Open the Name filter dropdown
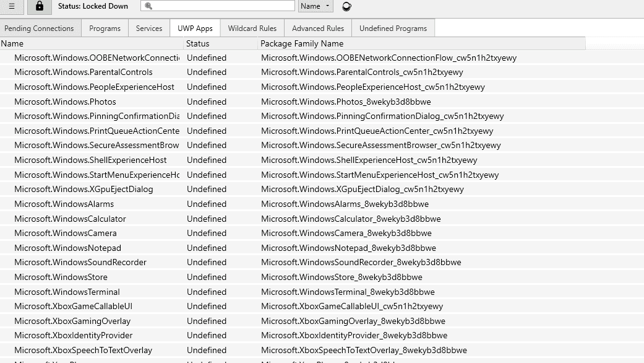The width and height of the screenshot is (644, 363). (315, 6)
